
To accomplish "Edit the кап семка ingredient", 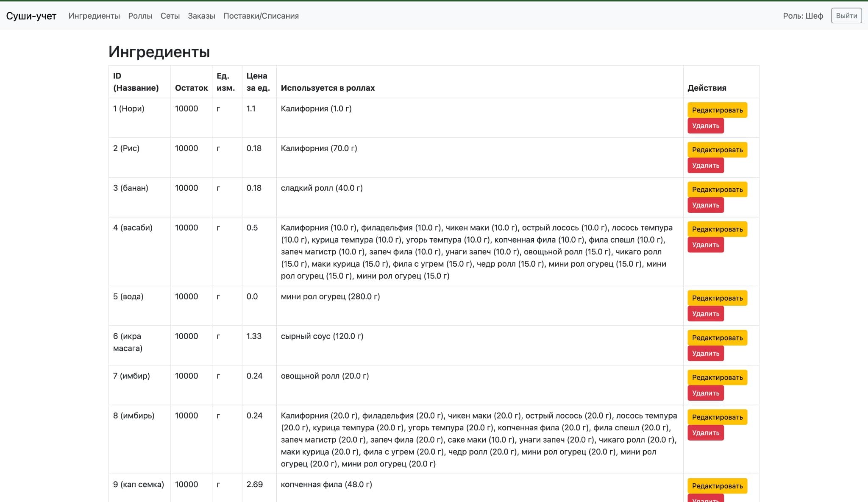I will pos(718,485).
